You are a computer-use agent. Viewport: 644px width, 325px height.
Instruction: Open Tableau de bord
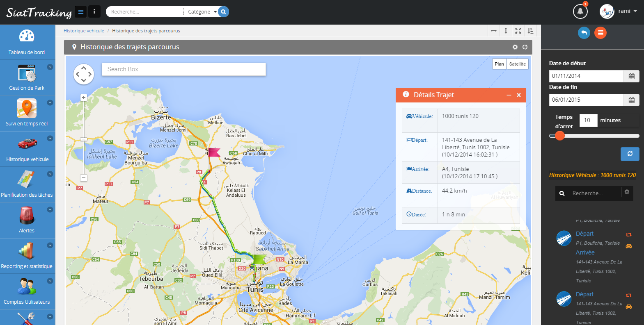coord(27,42)
